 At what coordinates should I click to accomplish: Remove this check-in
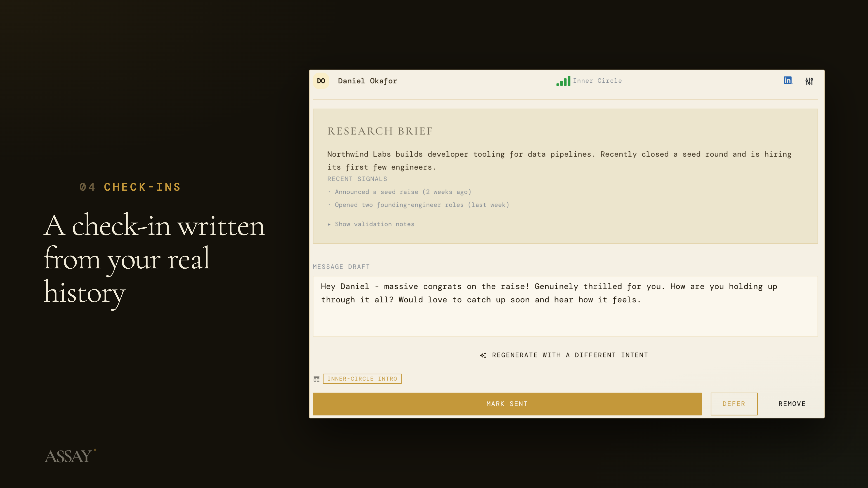pos(792,404)
